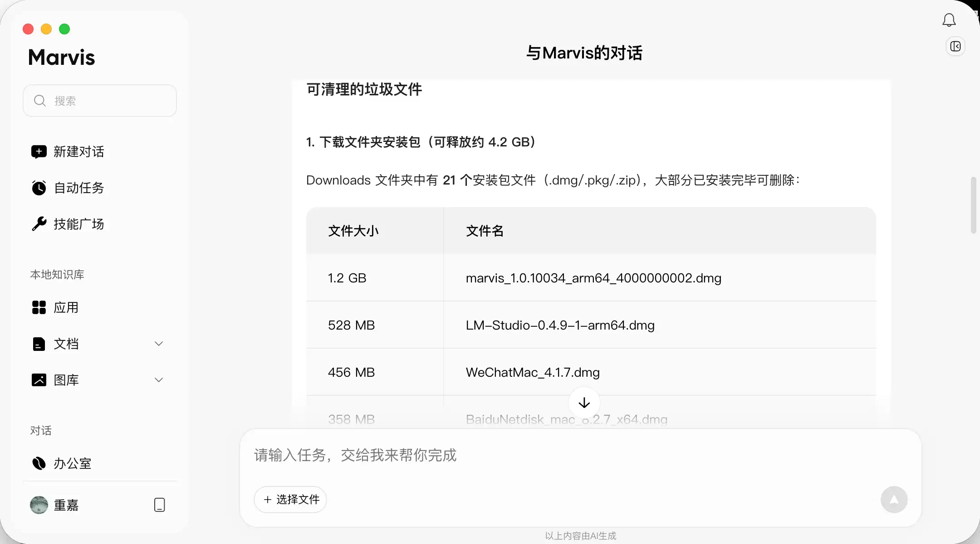Open the 文档 library
The height and width of the screenshot is (544, 980).
66,344
